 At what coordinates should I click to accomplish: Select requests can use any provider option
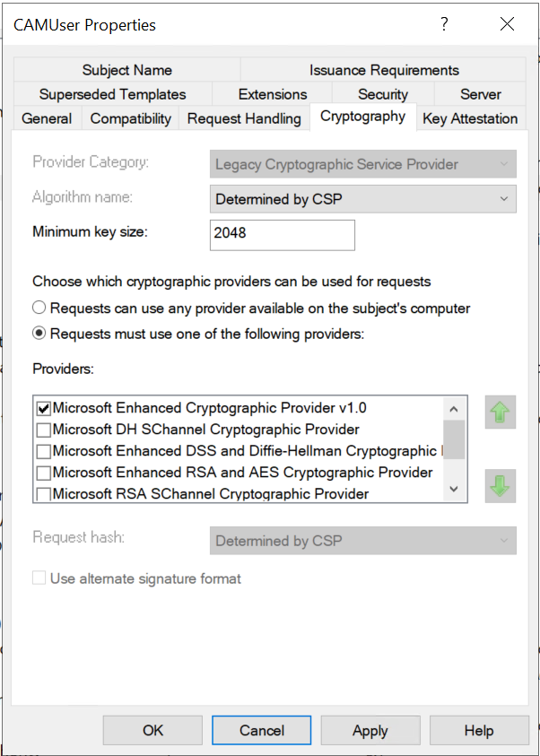39,308
